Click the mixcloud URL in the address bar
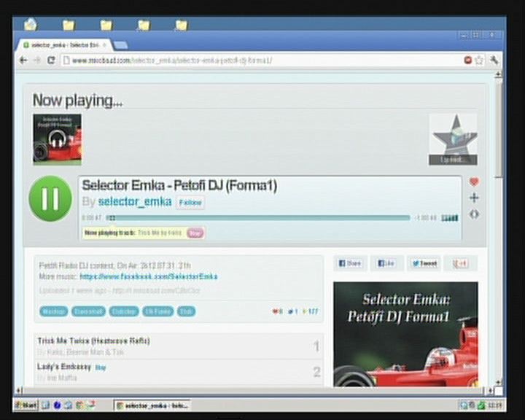This screenshot has height=420, width=525. 172,61
